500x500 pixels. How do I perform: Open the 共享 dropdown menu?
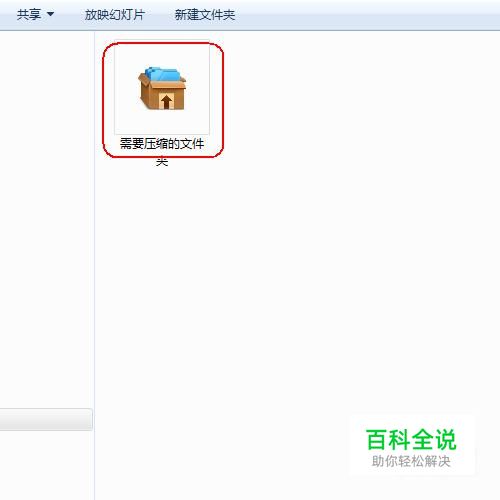[35, 15]
